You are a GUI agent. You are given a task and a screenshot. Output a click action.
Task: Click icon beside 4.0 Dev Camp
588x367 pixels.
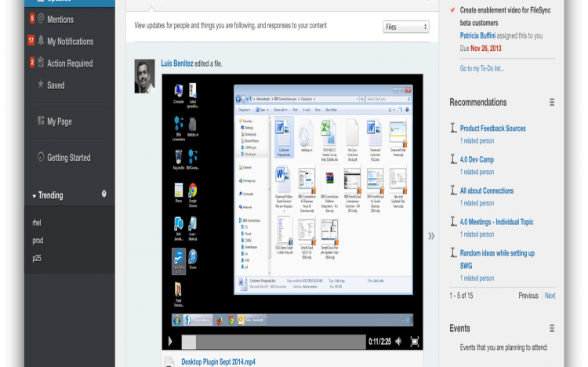point(453,158)
